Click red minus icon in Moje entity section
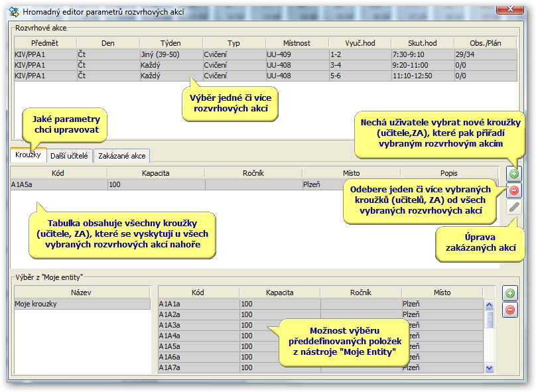This screenshot has height=392, width=536. (x=509, y=310)
